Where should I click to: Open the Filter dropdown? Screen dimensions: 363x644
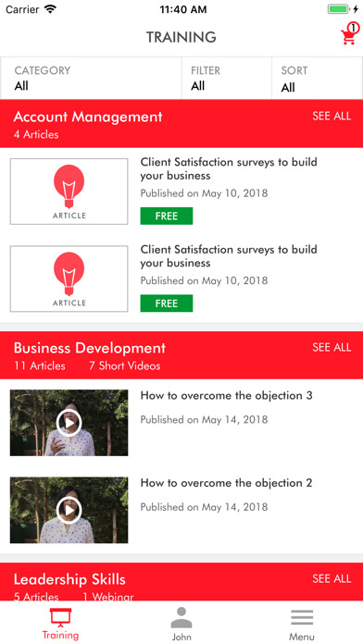pyautogui.click(x=227, y=78)
